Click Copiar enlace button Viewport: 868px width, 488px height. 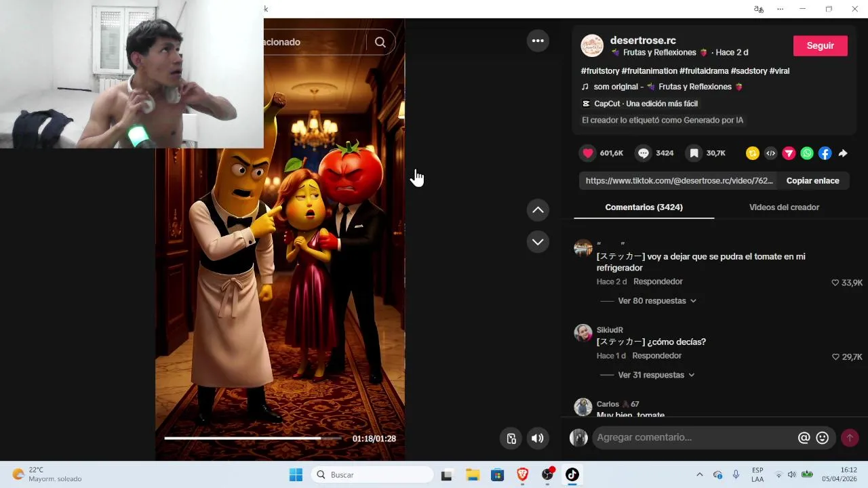pyautogui.click(x=812, y=181)
